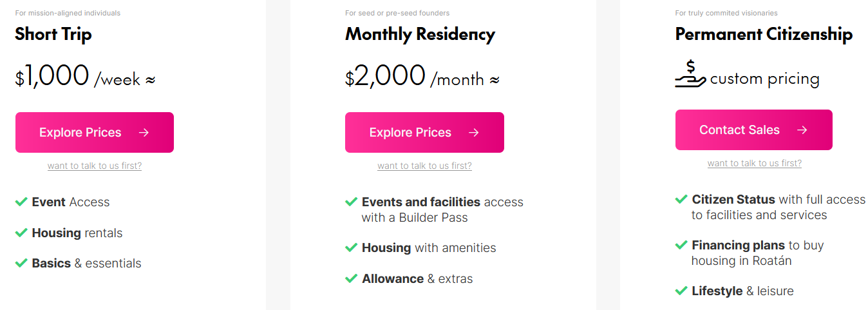Image resolution: width=868 pixels, height=310 pixels.
Task: Click the green checkmark beside Event Access
Action: (21, 202)
